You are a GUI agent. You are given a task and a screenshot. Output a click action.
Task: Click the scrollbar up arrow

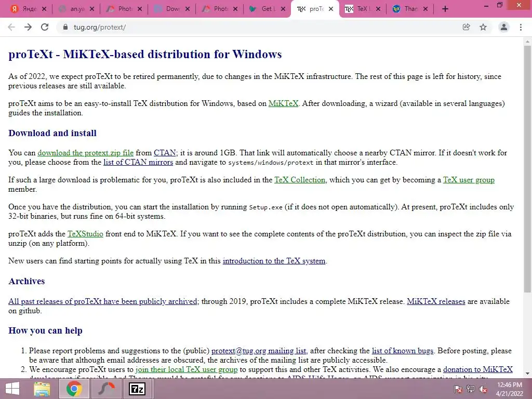[527, 41]
